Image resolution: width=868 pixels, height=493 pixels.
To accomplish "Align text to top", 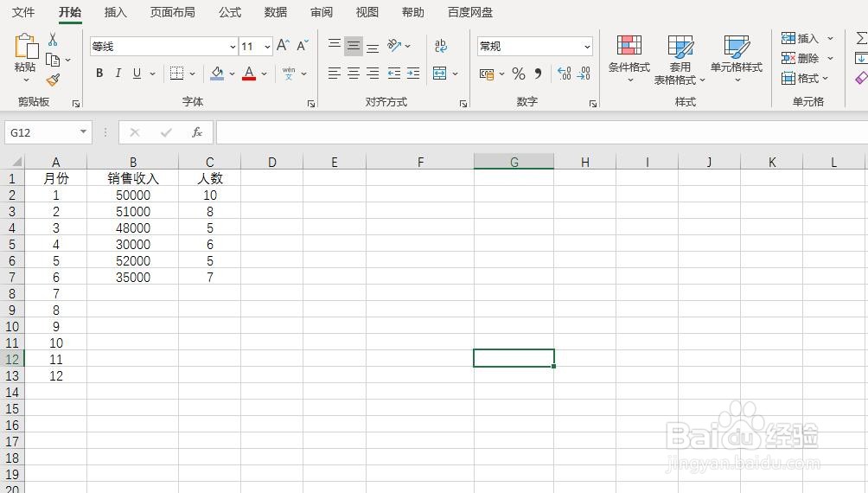I will [335, 46].
